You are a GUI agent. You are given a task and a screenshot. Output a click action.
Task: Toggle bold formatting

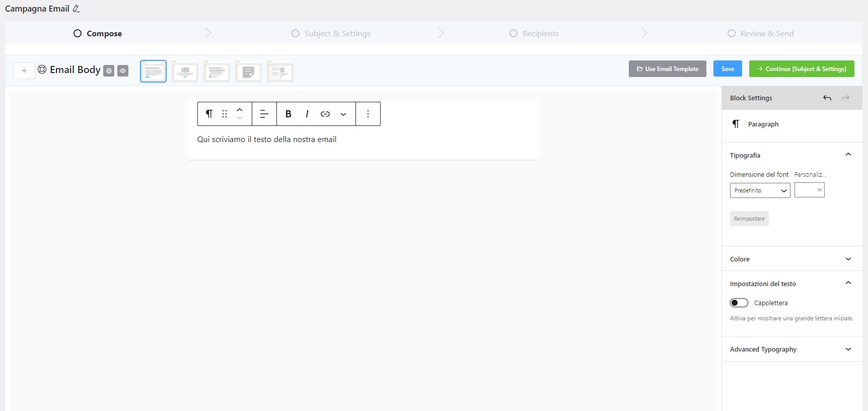[288, 114]
